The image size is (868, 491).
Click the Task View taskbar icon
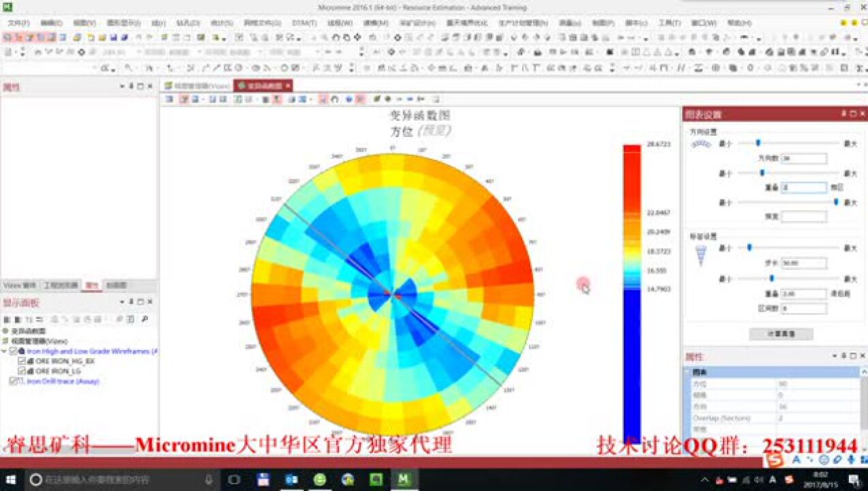click(x=234, y=479)
